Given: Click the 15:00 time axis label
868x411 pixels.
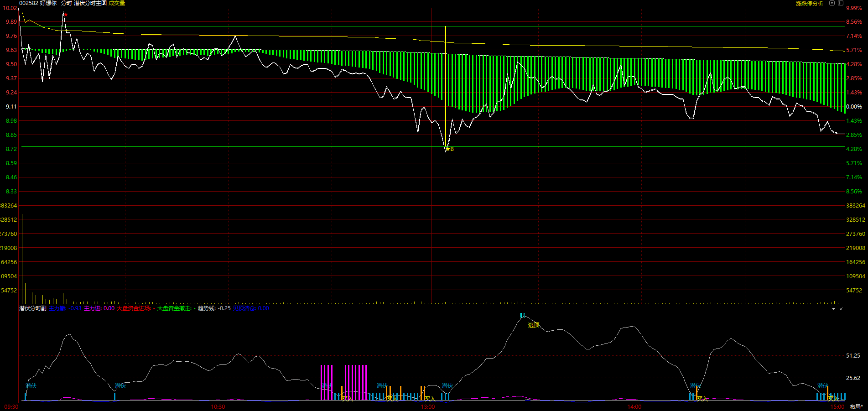Looking at the screenshot, I should (x=837, y=406).
